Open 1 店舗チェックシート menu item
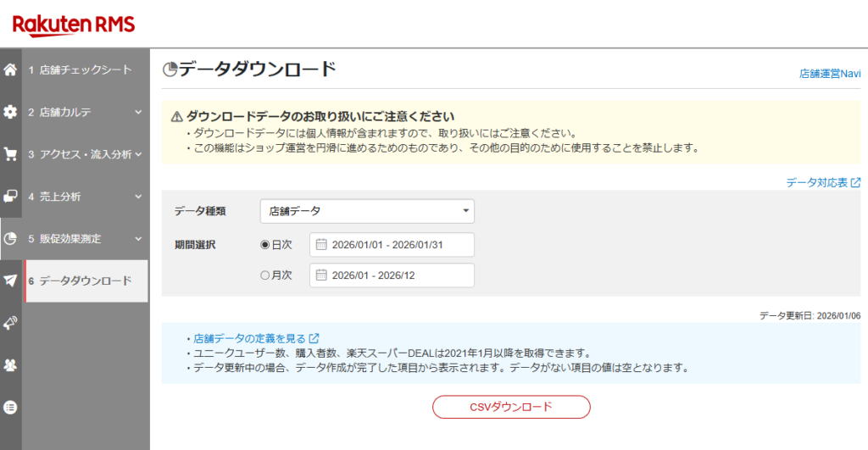 coord(86,69)
